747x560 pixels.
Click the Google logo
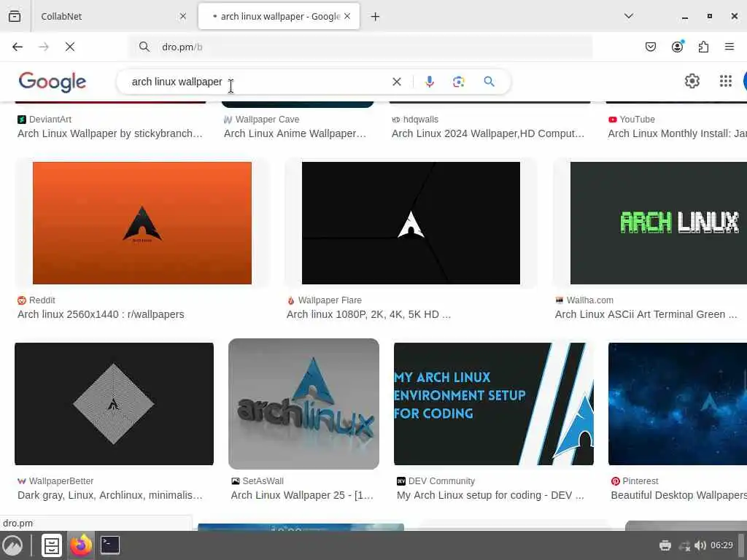point(53,82)
